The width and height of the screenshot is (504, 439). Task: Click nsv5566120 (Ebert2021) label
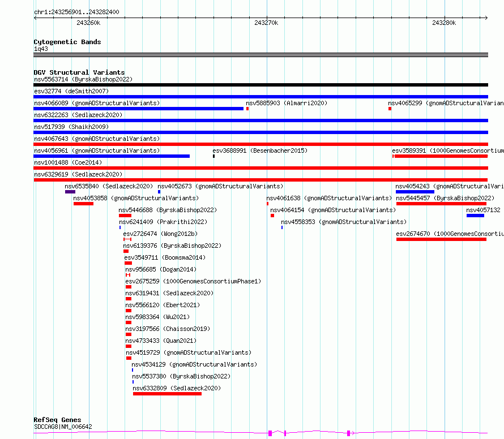click(163, 305)
